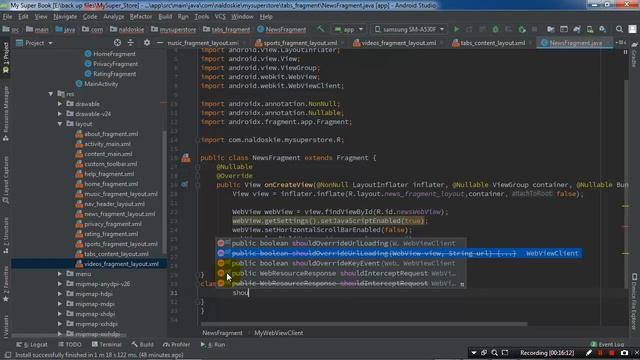
Task: Open the Build tool window
Action: (x=142, y=344)
